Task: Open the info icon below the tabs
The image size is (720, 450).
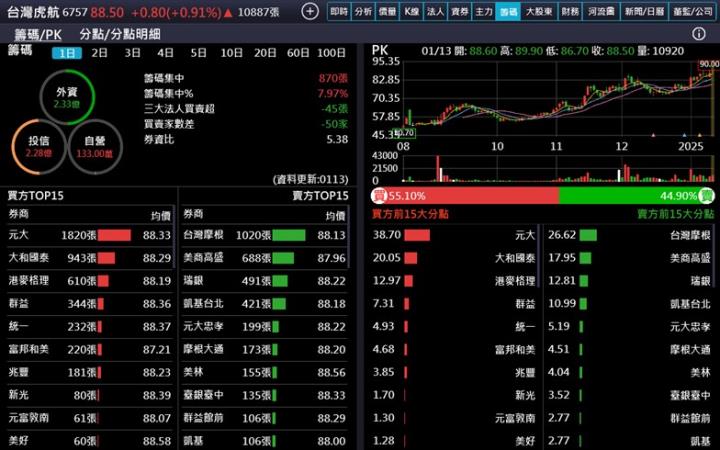Action: tap(699, 34)
